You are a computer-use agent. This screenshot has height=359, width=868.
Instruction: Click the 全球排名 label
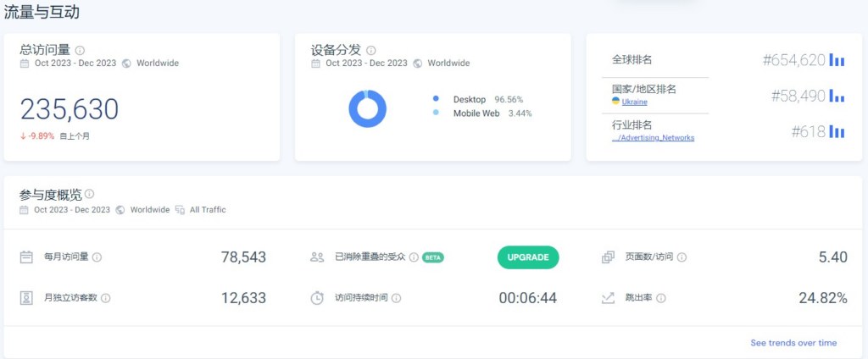632,60
